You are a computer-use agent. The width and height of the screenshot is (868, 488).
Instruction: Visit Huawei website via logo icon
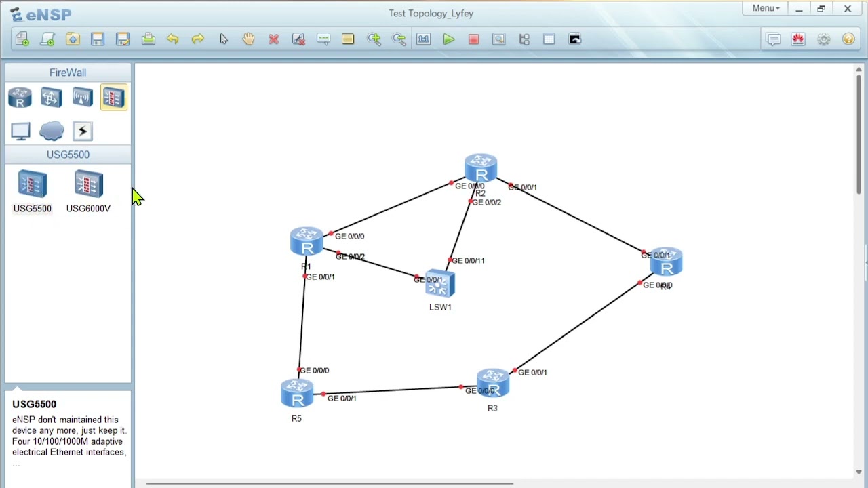point(798,39)
